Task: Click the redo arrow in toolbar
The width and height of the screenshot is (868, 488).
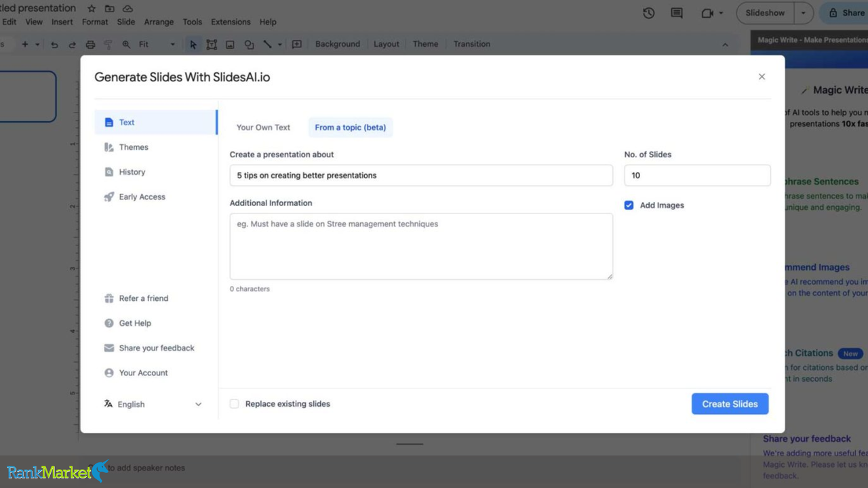Action: click(72, 44)
